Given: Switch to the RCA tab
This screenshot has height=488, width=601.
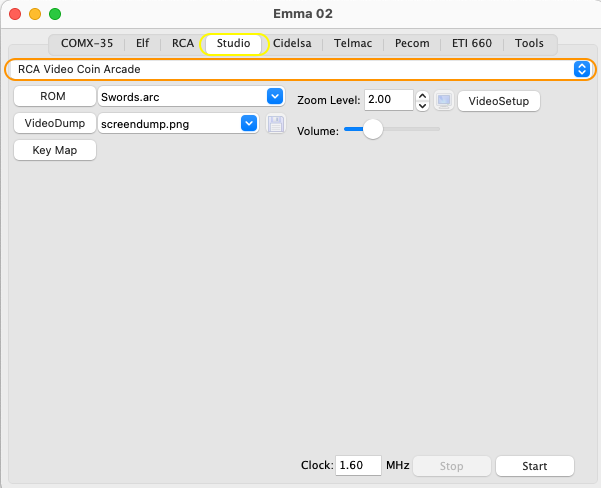Looking at the screenshot, I should pos(183,43).
